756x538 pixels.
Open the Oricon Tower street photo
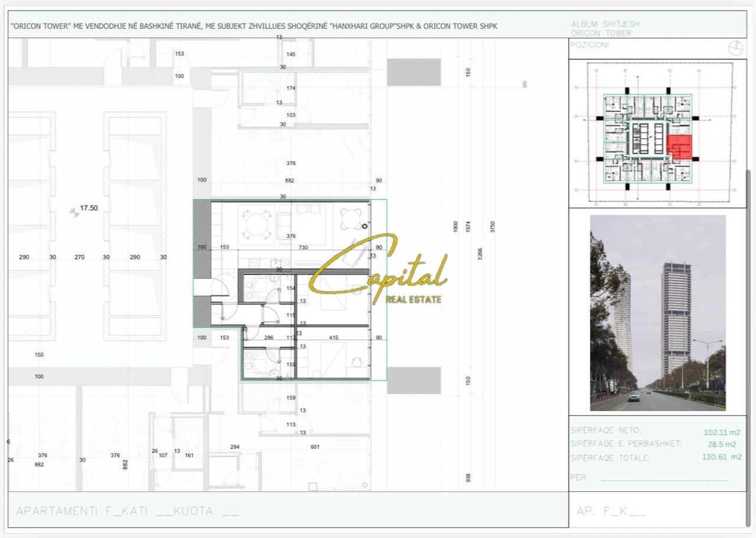[x=658, y=313]
